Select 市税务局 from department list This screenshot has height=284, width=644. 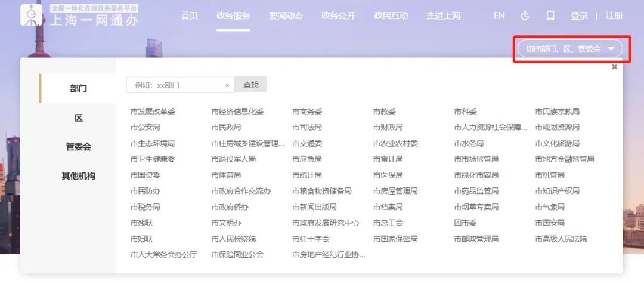pos(145,207)
